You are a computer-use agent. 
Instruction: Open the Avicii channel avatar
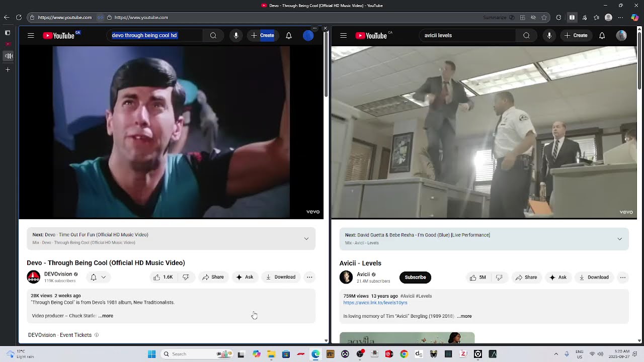click(x=346, y=277)
